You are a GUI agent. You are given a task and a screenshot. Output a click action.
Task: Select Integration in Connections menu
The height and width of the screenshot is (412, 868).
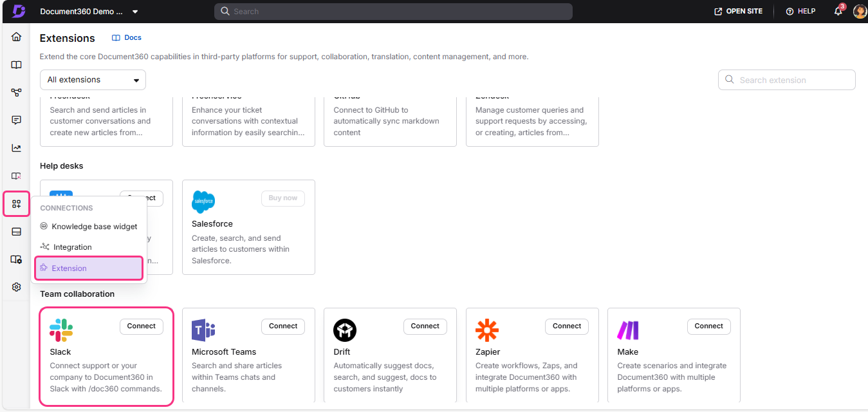[x=72, y=247]
